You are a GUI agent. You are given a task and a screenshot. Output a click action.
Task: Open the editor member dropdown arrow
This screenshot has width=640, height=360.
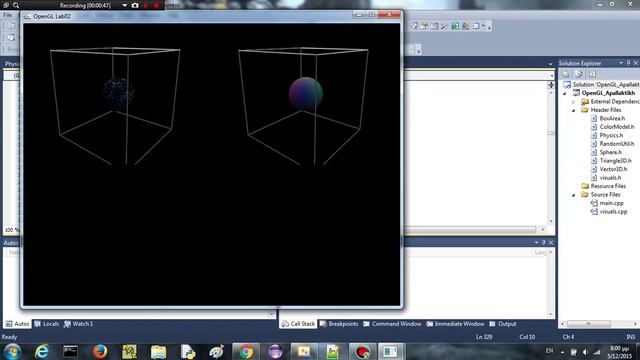(551, 76)
